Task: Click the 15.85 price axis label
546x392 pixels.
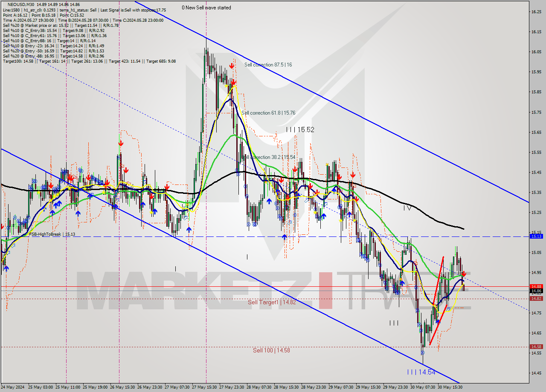Action: click(x=536, y=92)
